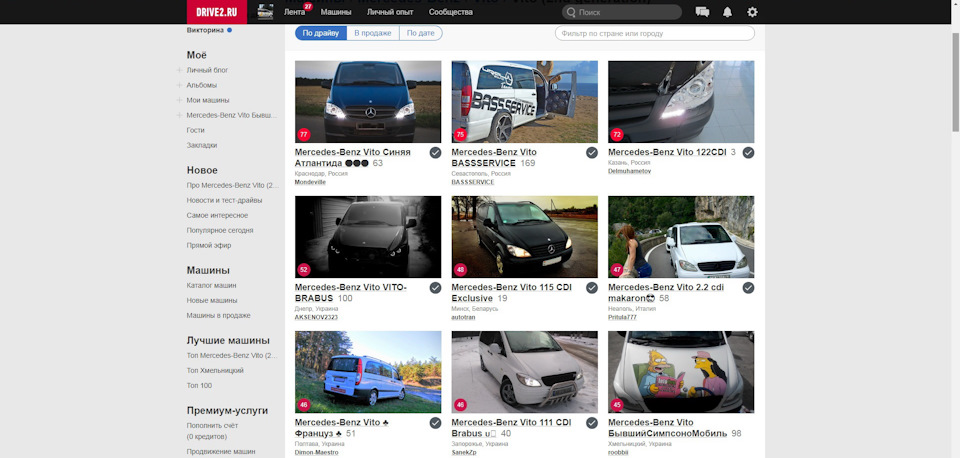Toggle checkmark for Vito 115 CDI Exclusive
The height and width of the screenshot is (458, 960).
pyautogui.click(x=592, y=288)
